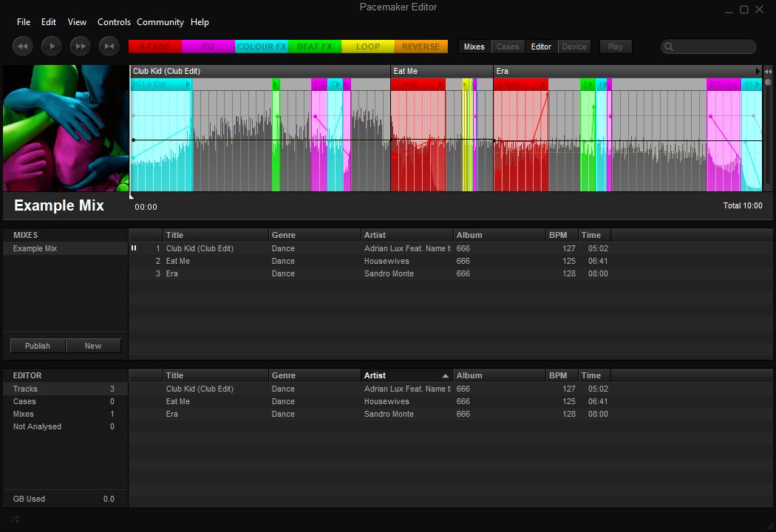Image resolution: width=776 pixels, height=532 pixels.
Task: Activate the COLOUR FX tool
Action: click(261, 46)
